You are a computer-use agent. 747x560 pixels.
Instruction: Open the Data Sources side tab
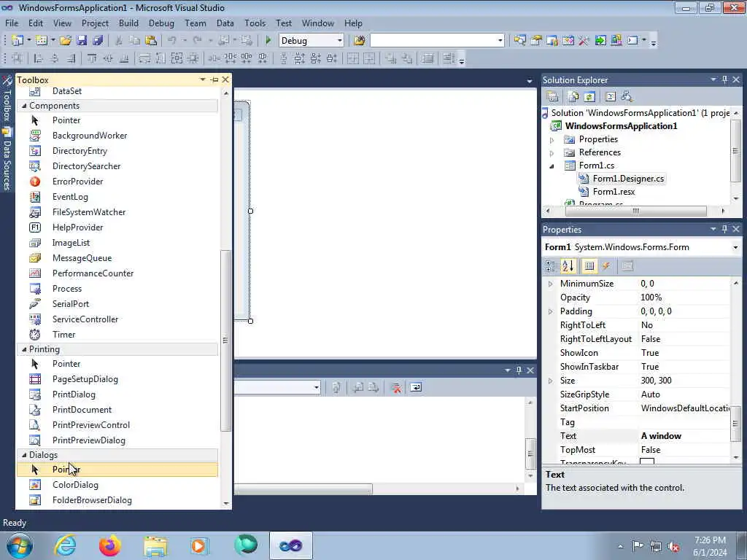pos(7,159)
